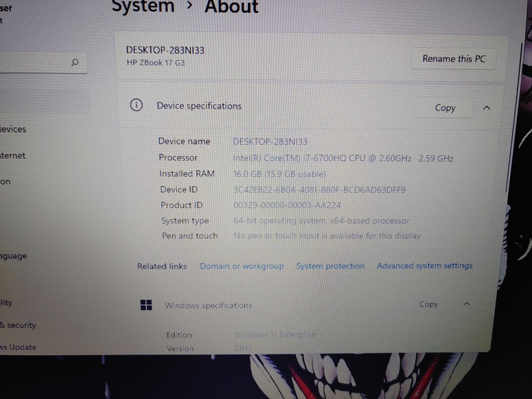
Task: Copy the Device specifications
Action: pyautogui.click(x=445, y=108)
